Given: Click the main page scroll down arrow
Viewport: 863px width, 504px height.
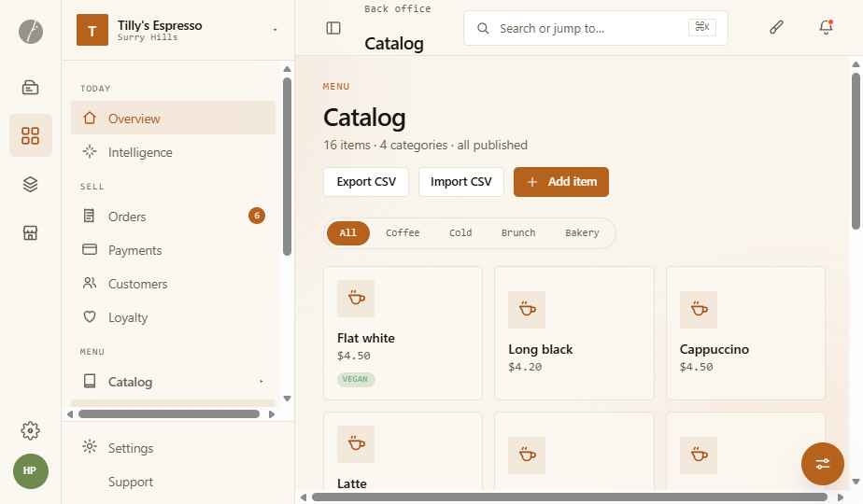Looking at the screenshot, I should 856,482.
